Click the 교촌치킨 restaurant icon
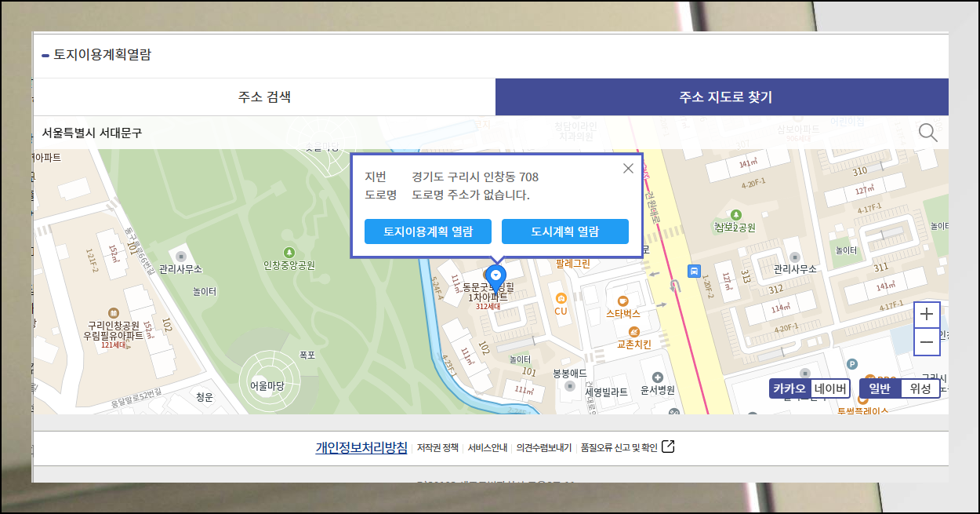Viewport: 980px width, 514px height. tap(634, 331)
